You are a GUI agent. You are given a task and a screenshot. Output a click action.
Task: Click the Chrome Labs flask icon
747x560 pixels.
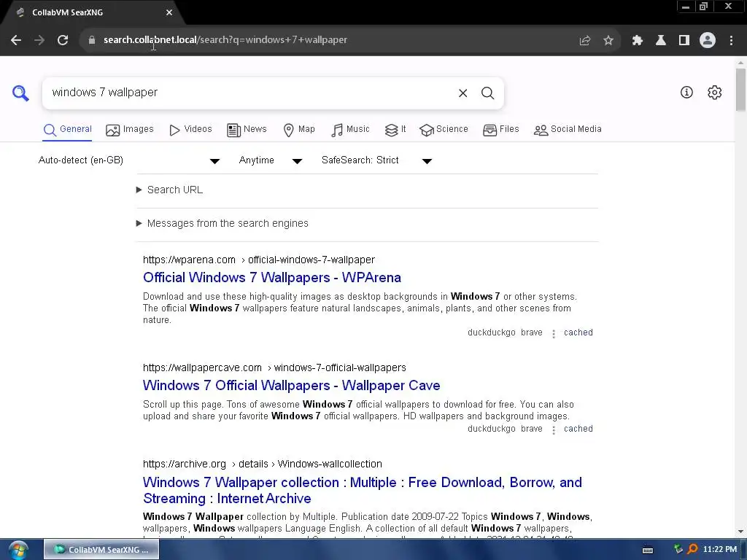(x=660, y=41)
